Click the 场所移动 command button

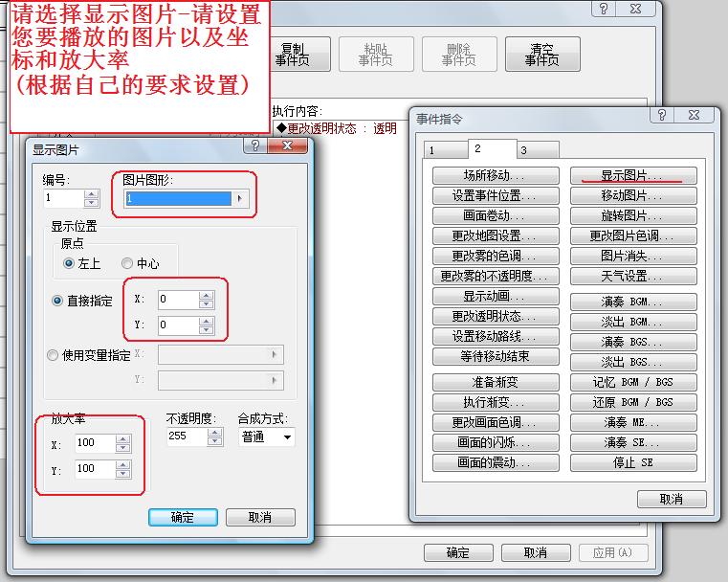coord(496,175)
